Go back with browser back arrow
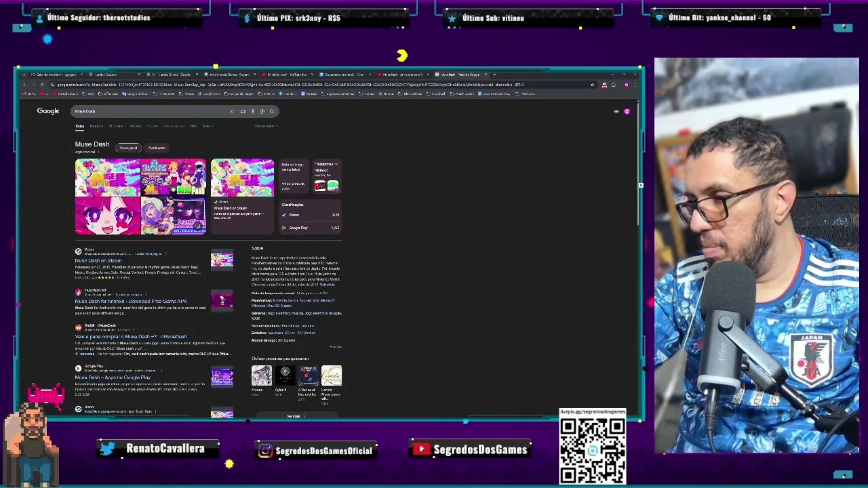 coord(24,85)
